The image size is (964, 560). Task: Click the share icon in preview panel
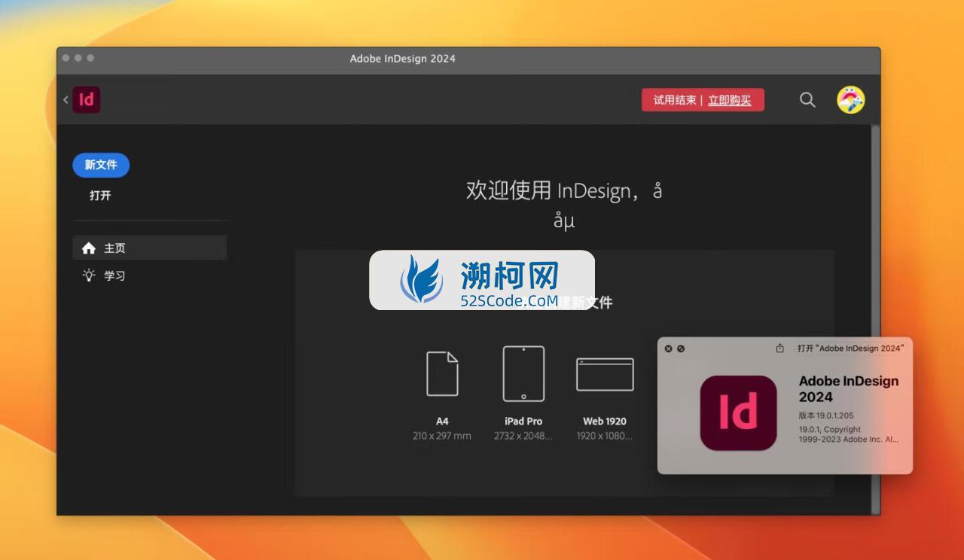780,348
